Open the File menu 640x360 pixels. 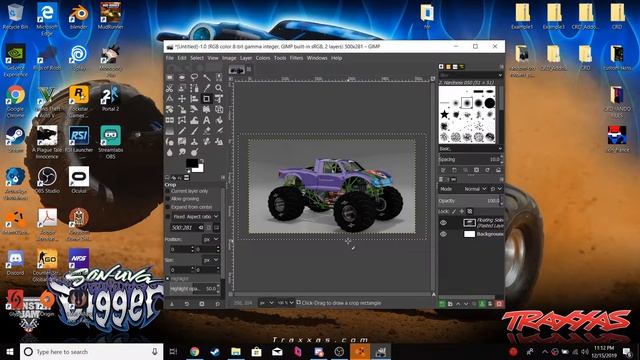click(x=170, y=58)
